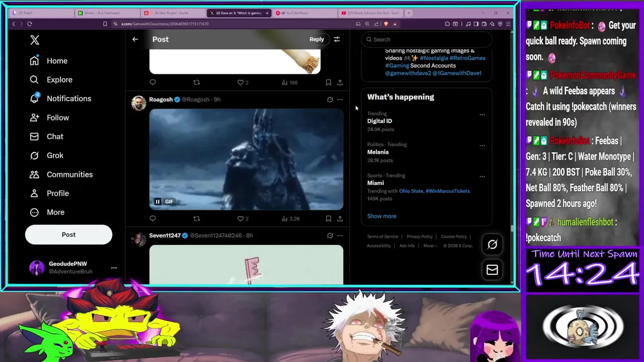644x362 pixels.
Task: Open Roagosh's profile name link
Action: 160,100
